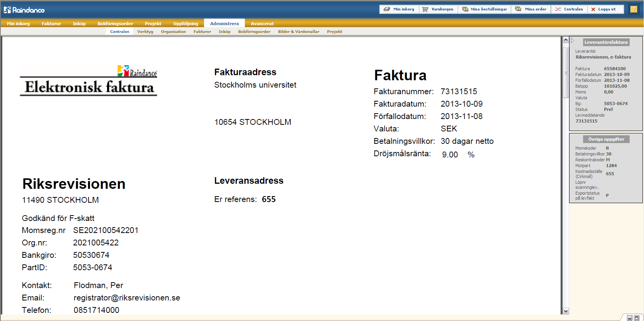Open Varukorgen shopping cart
Image resolution: width=644 pixels, height=321 pixels.
point(438,9)
